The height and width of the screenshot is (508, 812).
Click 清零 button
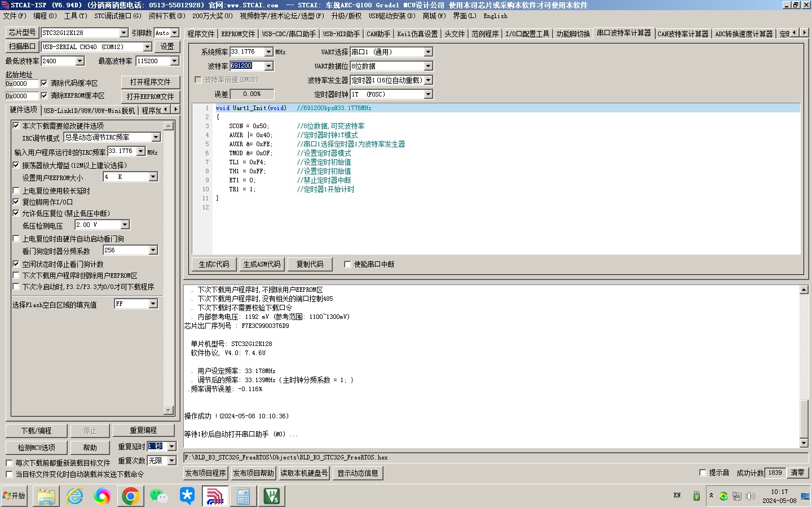pyautogui.click(x=798, y=473)
